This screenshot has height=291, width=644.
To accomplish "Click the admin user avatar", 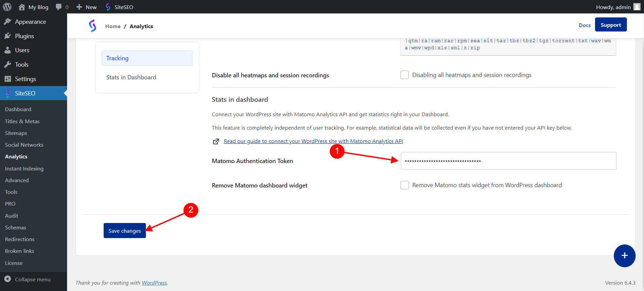I will 637,7.
